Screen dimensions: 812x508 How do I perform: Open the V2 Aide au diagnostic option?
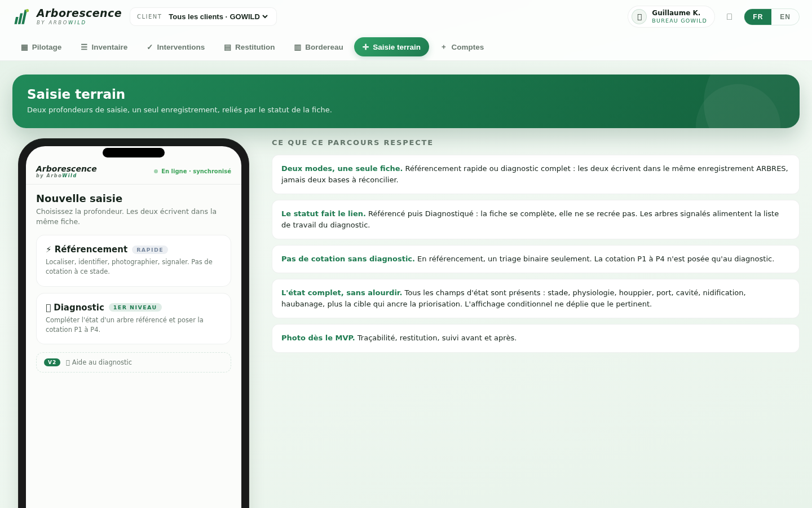click(x=134, y=362)
